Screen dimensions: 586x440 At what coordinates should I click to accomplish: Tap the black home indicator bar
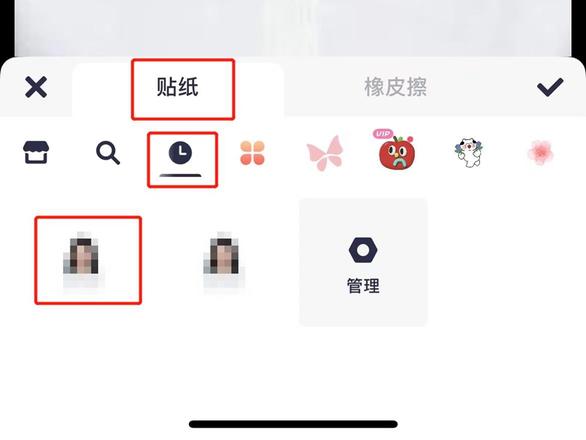pyautogui.click(x=293, y=424)
